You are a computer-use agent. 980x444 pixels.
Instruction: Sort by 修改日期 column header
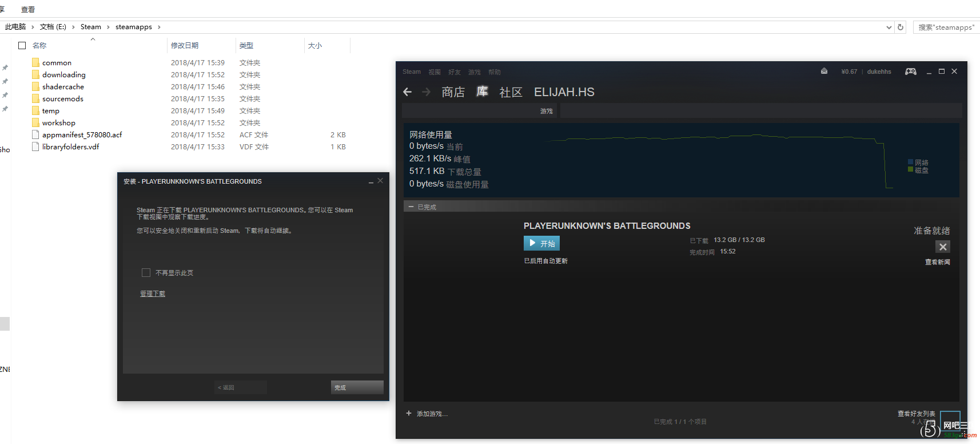click(x=185, y=45)
